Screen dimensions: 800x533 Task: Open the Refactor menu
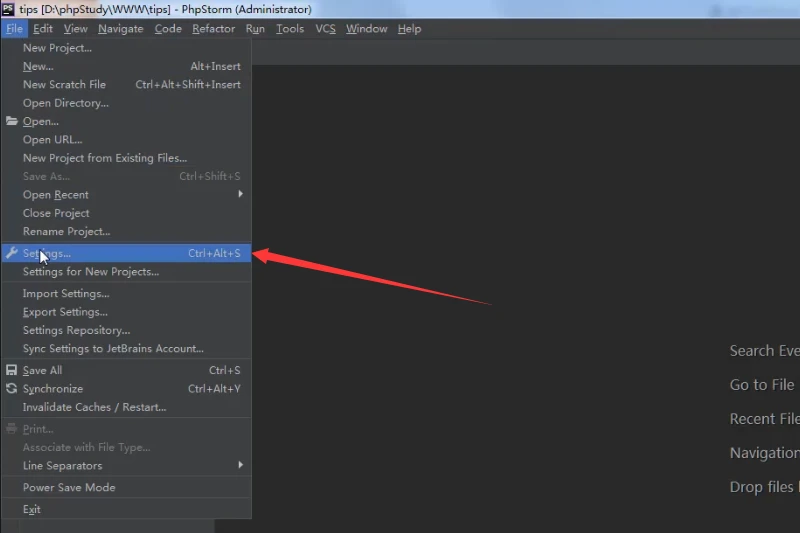pos(214,29)
